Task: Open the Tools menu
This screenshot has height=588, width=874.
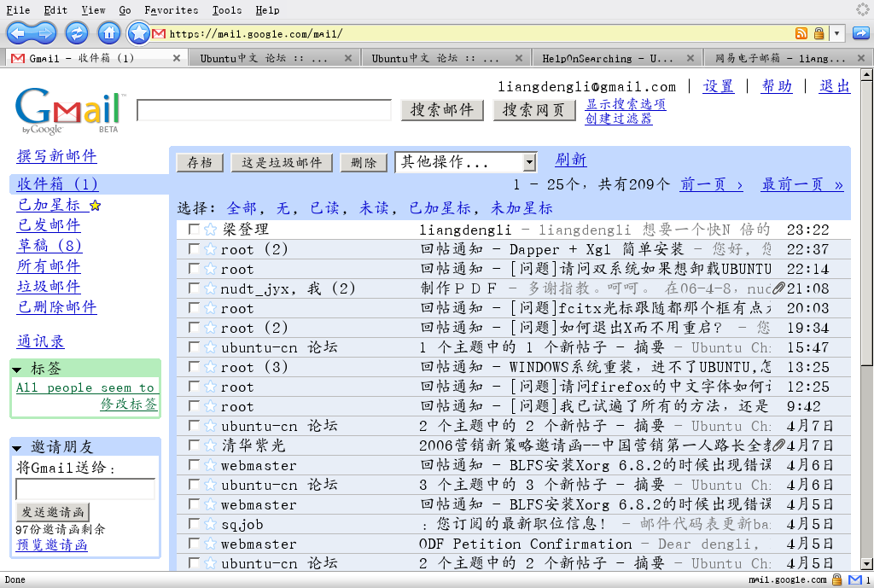Action: [227, 10]
